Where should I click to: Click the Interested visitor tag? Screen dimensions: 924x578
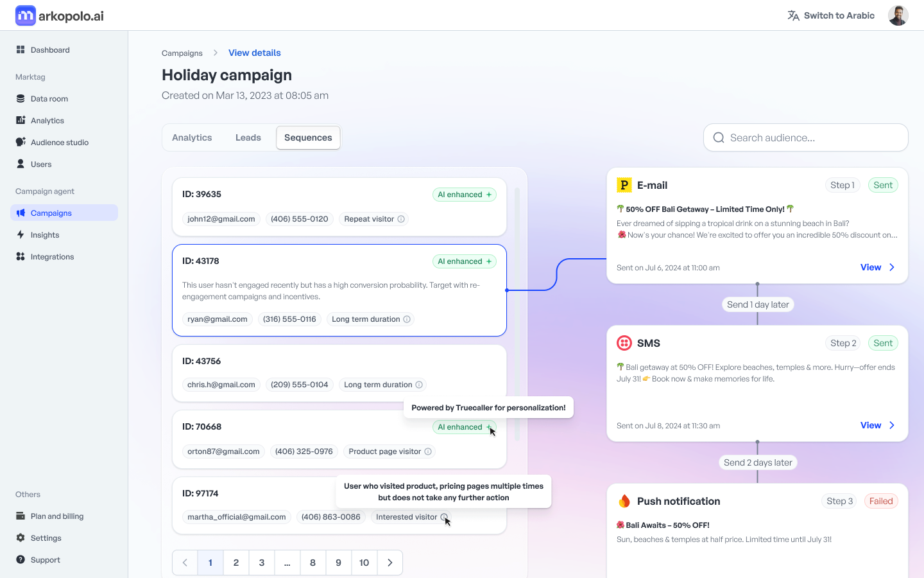(411, 517)
